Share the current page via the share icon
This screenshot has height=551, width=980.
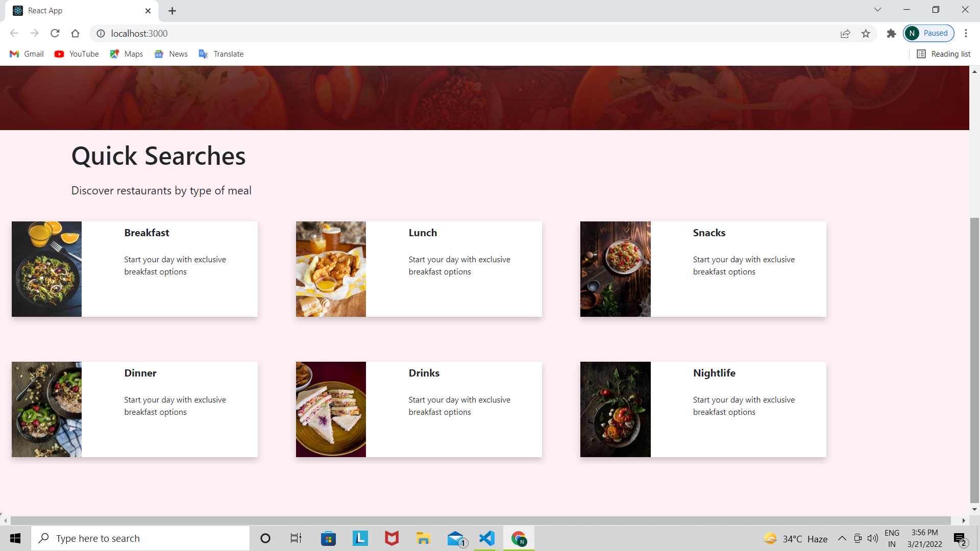pos(845,33)
